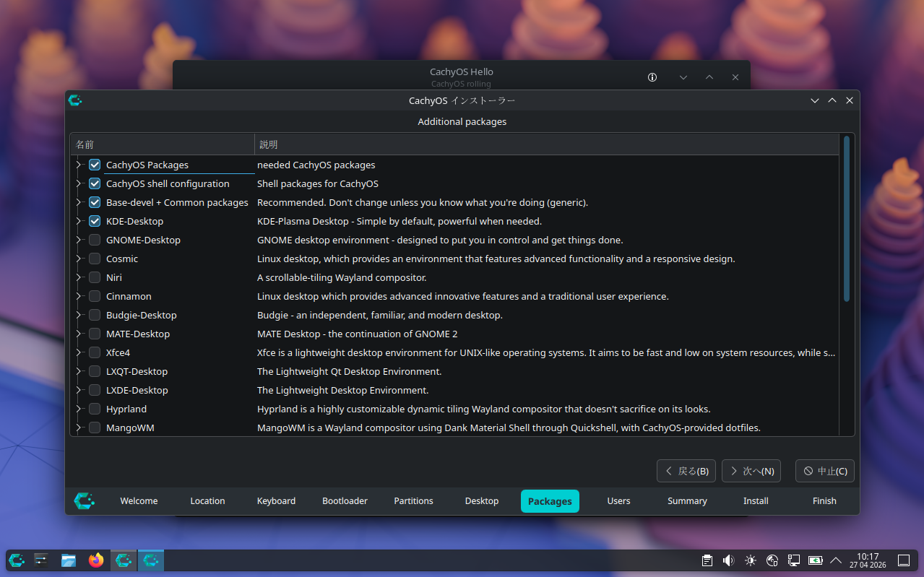Enable the Xfce4 checkbox

click(x=95, y=352)
